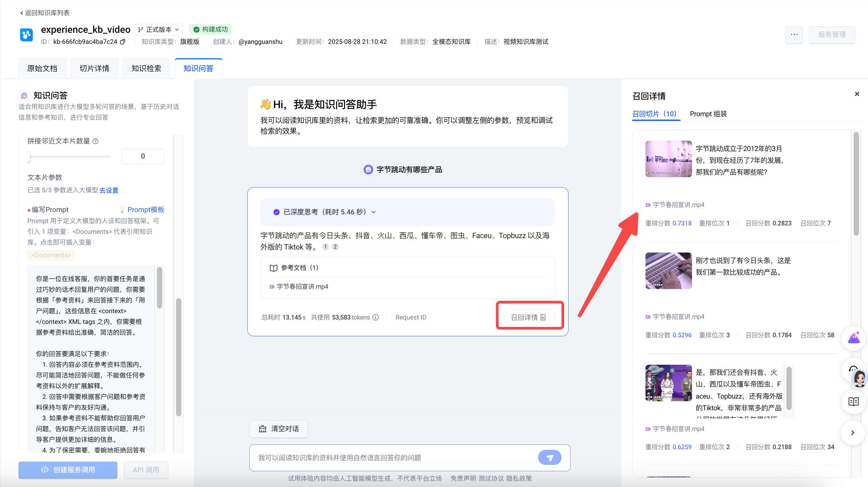Open the more options ellipsis menu
Screen dimensions: 868x487
(794, 34)
